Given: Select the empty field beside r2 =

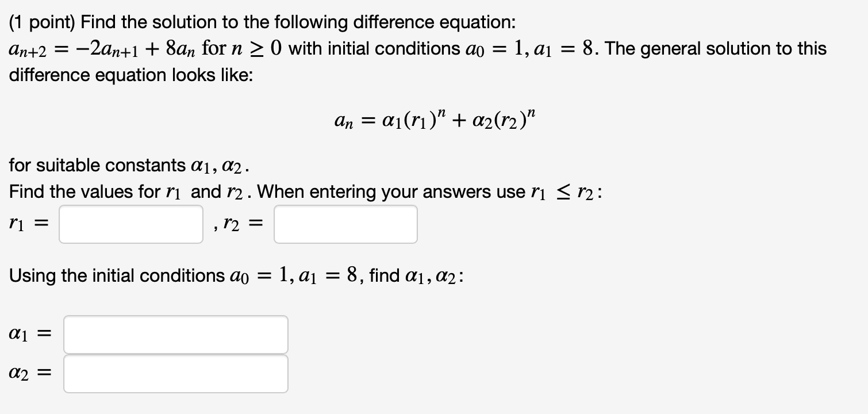Looking at the screenshot, I should (345, 224).
